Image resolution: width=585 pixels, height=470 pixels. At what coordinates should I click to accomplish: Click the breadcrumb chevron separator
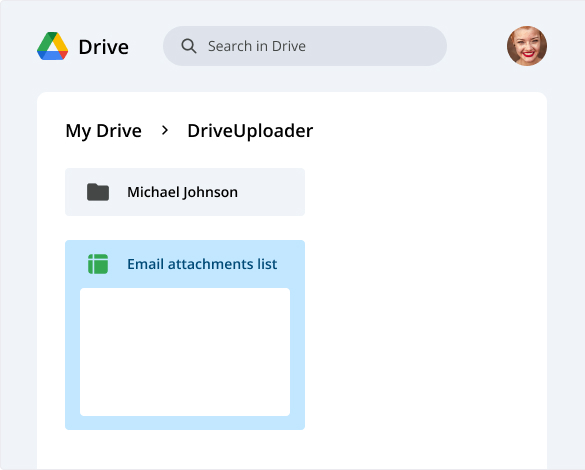(165, 130)
